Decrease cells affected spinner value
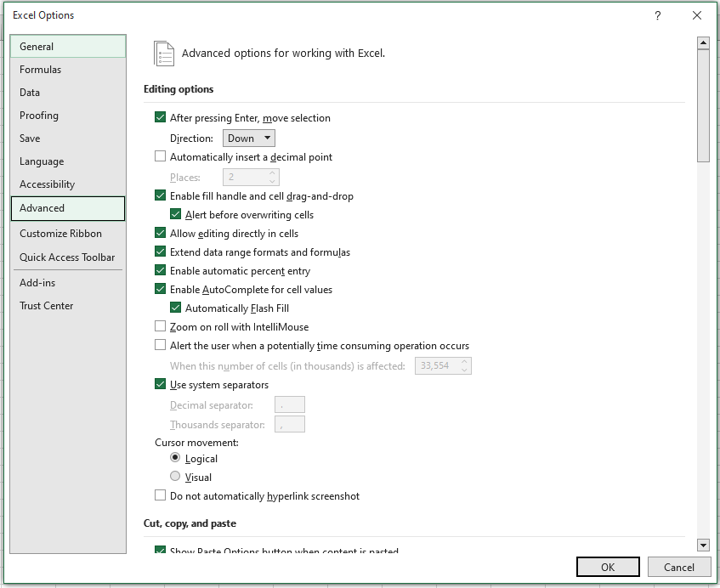The image size is (720, 588). [x=464, y=370]
